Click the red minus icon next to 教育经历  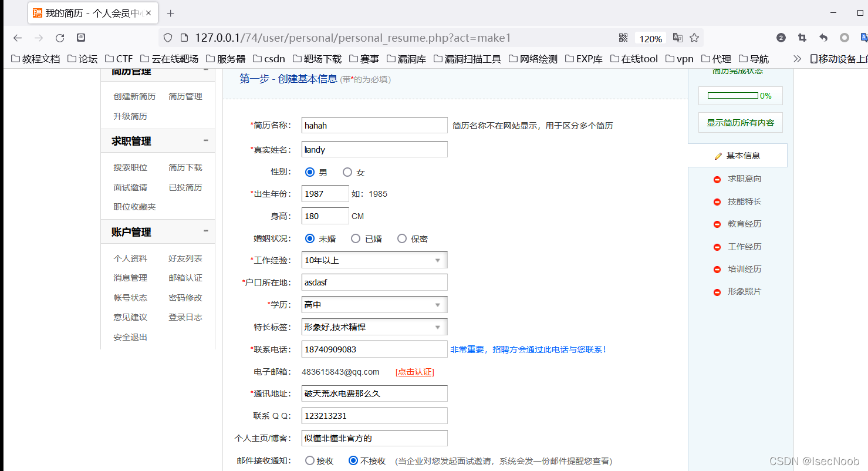tap(717, 224)
